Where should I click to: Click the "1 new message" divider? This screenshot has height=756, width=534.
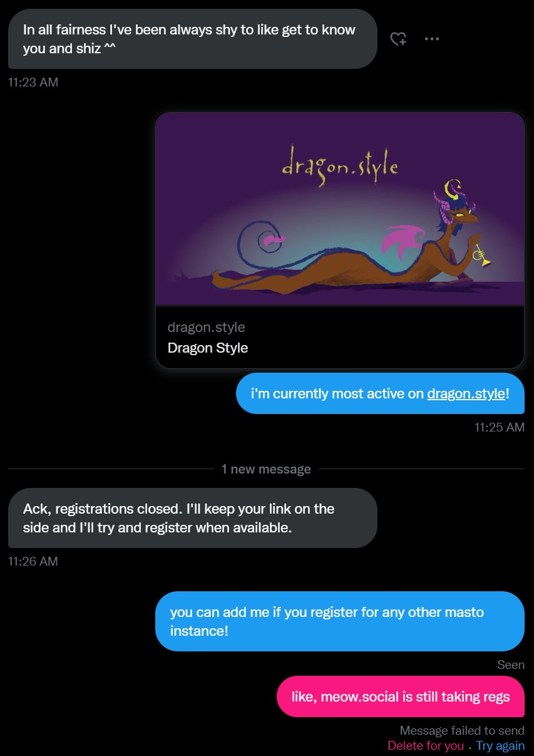266,469
